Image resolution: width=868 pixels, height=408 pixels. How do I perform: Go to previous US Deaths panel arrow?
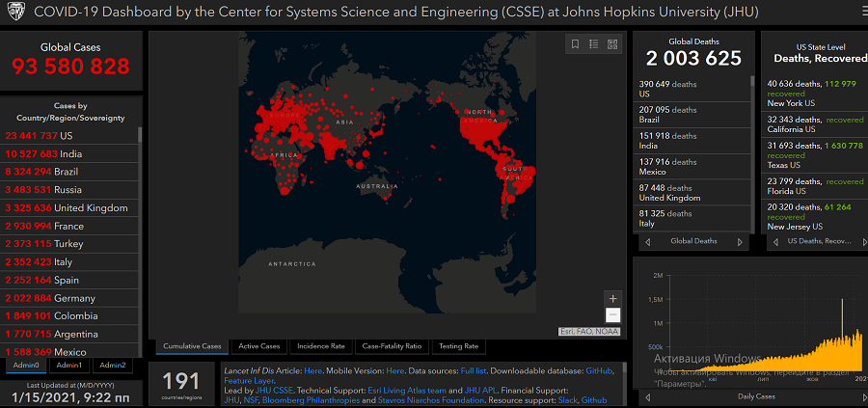[775, 242]
